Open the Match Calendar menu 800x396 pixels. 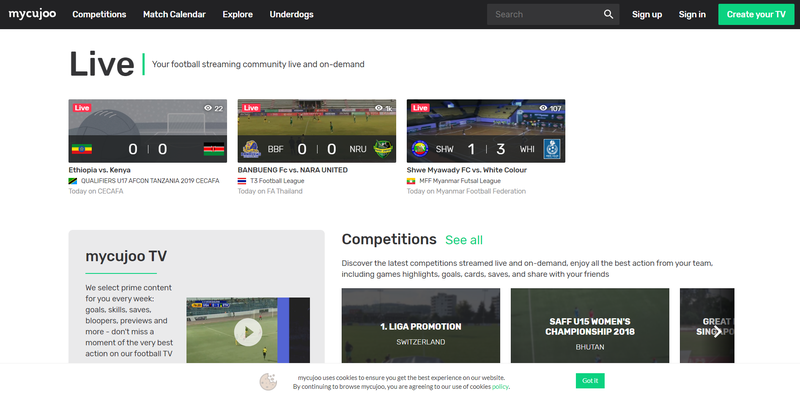click(174, 14)
